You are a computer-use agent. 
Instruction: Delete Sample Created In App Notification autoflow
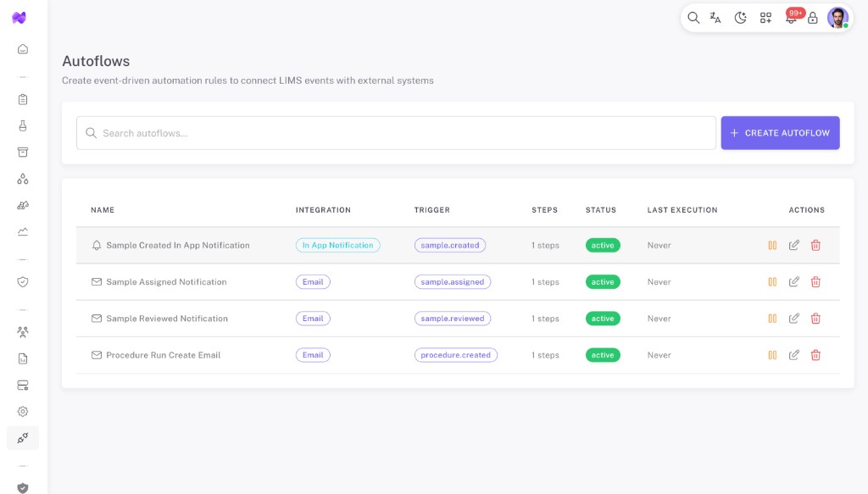point(815,245)
